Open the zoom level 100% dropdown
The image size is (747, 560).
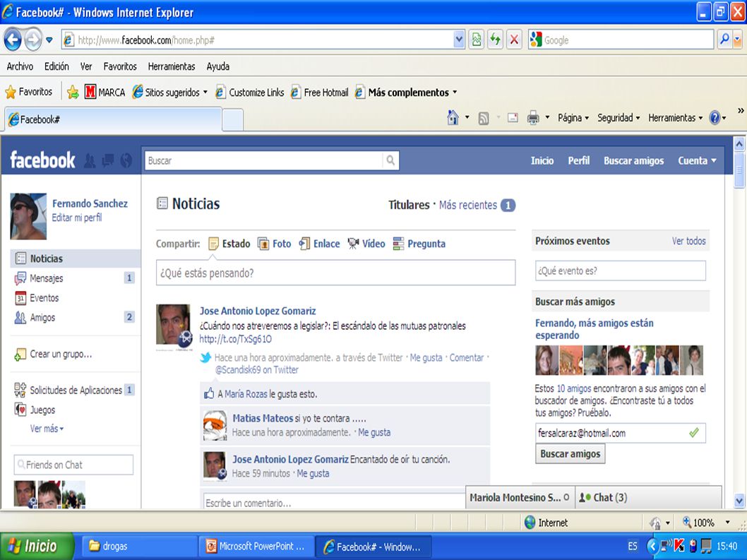pos(727,523)
